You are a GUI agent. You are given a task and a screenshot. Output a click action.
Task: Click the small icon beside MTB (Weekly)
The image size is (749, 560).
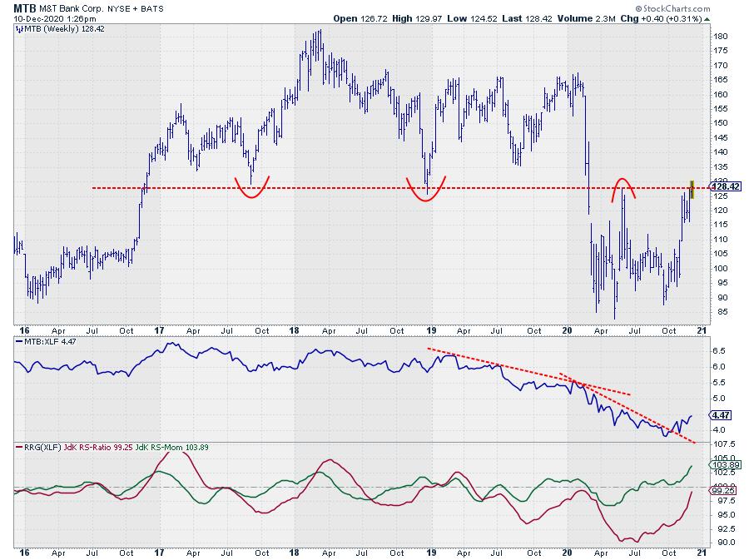click(x=18, y=27)
